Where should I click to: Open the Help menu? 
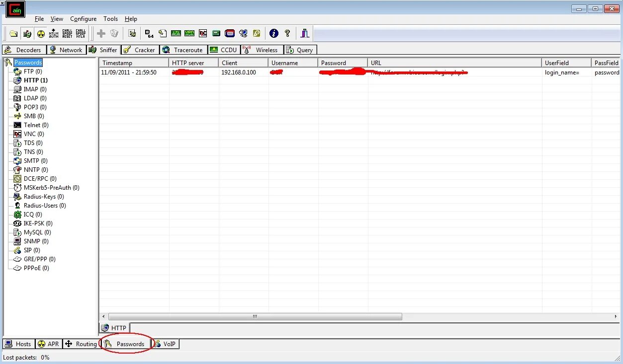[131, 19]
